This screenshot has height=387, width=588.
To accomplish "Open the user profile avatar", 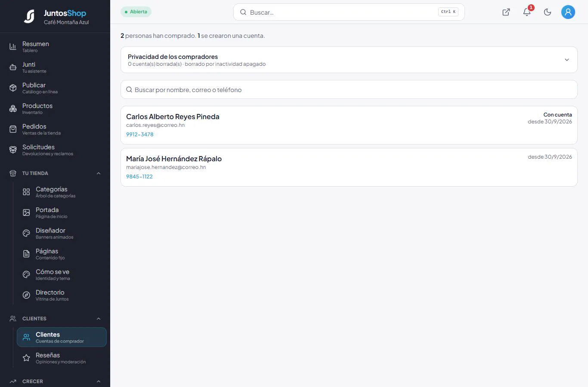I will [568, 12].
